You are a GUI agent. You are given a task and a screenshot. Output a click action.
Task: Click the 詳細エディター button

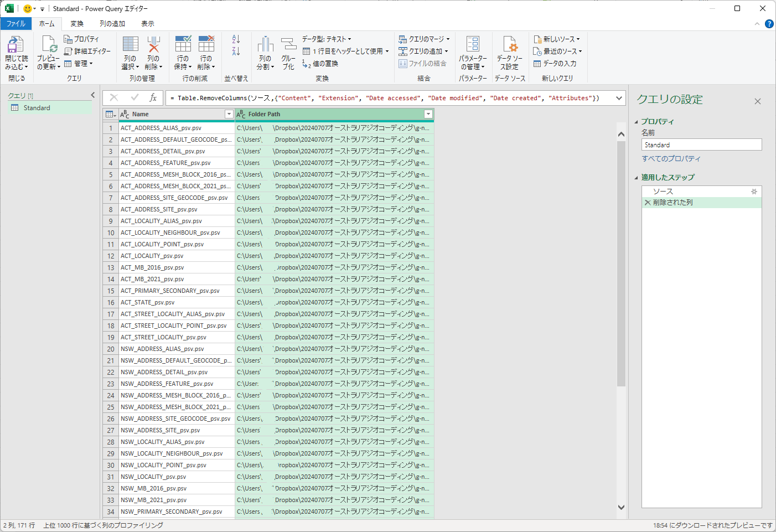click(87, 51)
